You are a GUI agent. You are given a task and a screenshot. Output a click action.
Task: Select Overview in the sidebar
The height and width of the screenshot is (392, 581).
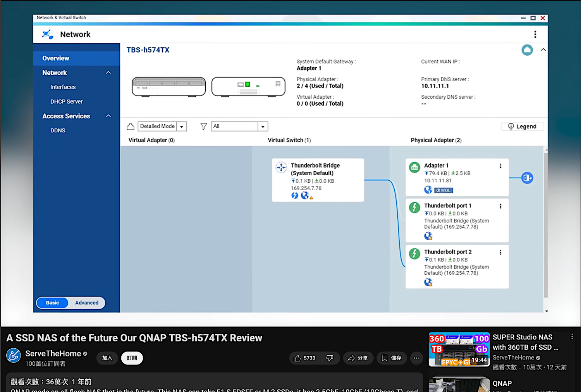pyautogui.click(x=56, y=58)
